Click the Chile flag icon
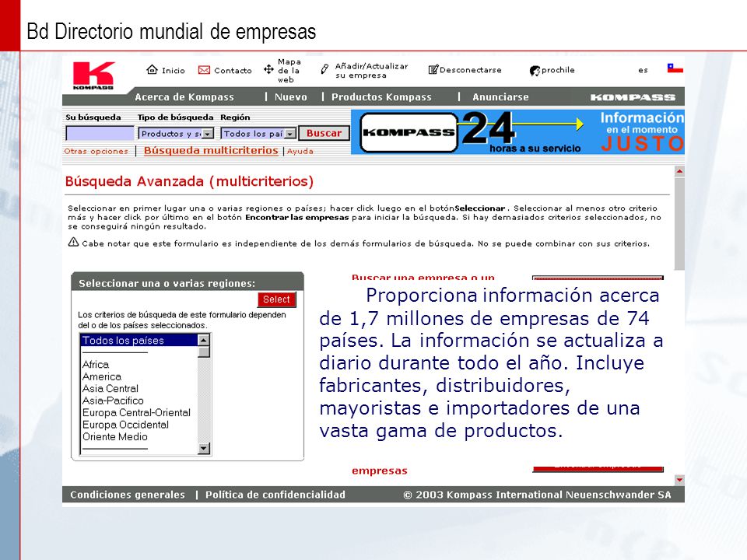This screenshot has width=747, height=560. [675, 68]
